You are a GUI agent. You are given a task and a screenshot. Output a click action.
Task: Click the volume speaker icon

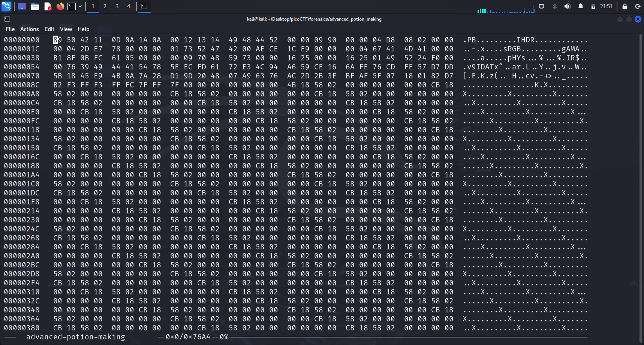pyautogui.click(x=568, y=6)
